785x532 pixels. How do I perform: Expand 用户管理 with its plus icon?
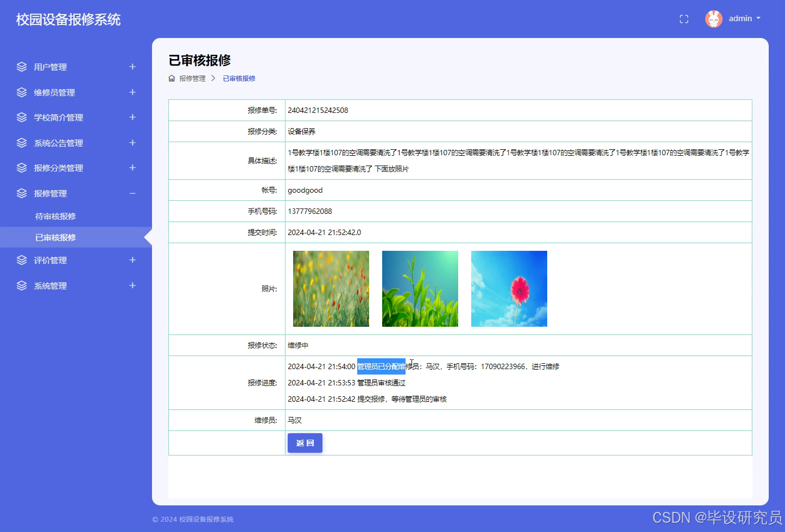132,66
